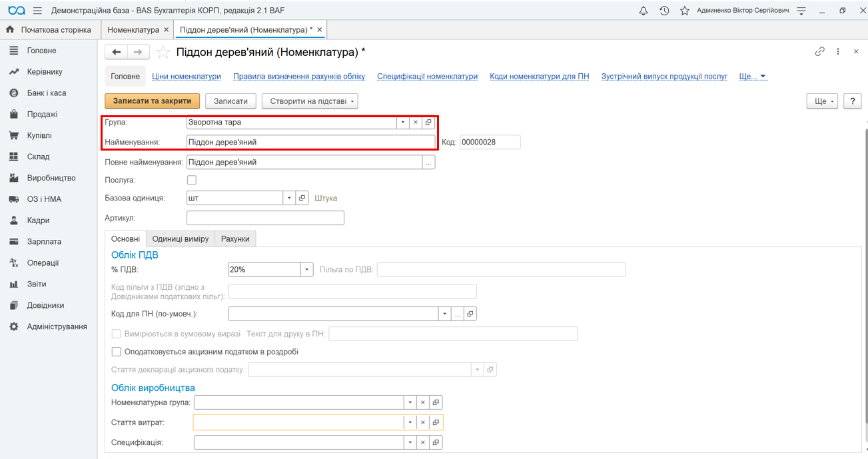Click Записати та закрити button
The height and width of the screenshot is (459, 868).
click(x=153, y=101)
